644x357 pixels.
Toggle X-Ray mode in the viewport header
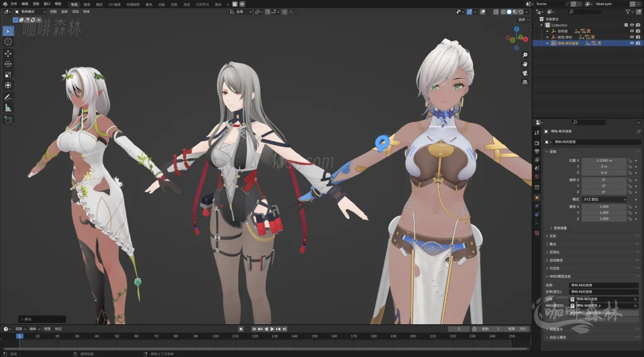click(496, 12)
